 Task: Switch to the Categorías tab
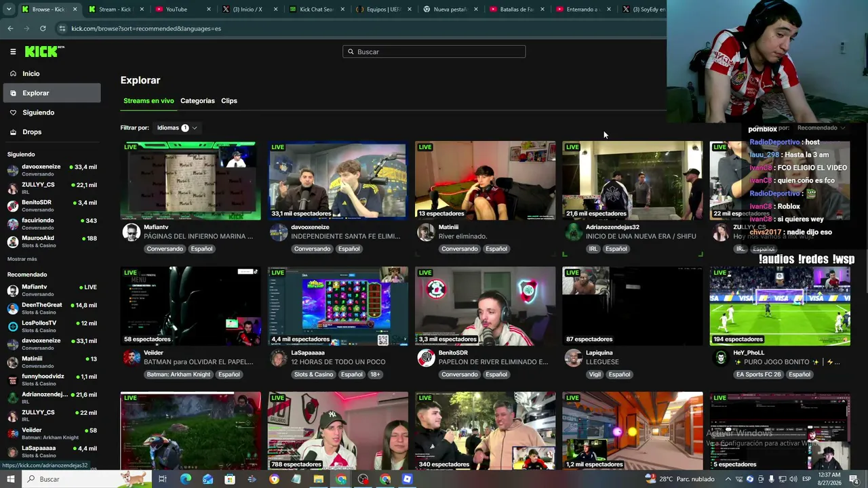click(x=197, y=101)
